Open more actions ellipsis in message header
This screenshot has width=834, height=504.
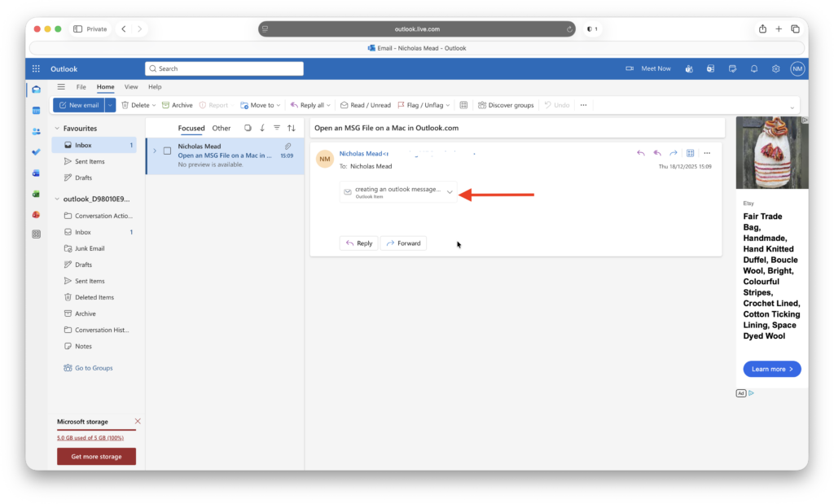click(707, 152)
